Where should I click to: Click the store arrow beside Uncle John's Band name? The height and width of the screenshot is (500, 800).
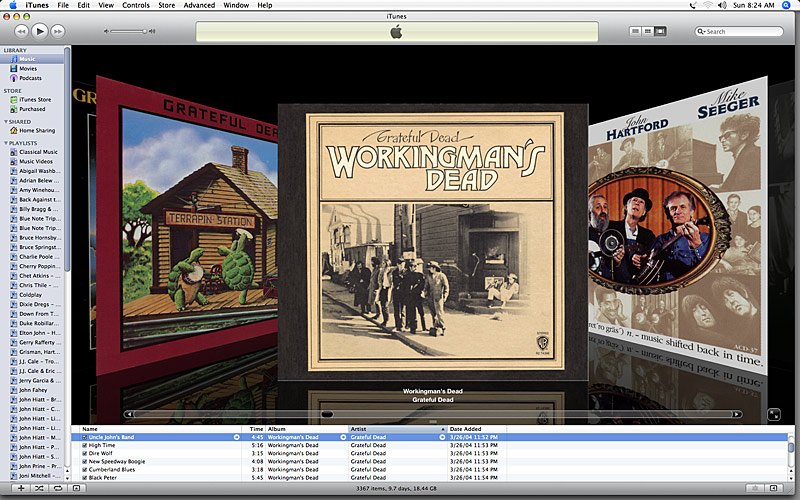point(237,437)
